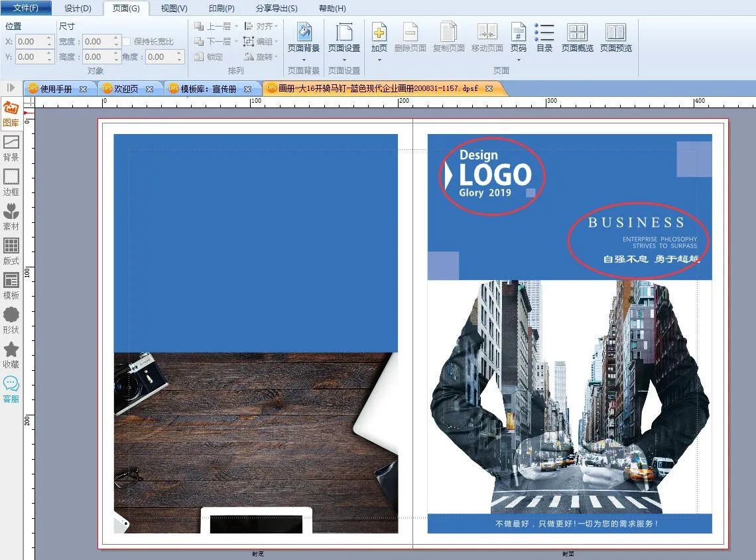Select the city street silhouette image
The height and width of the screenshot is (560, 756).
[570, 397]
